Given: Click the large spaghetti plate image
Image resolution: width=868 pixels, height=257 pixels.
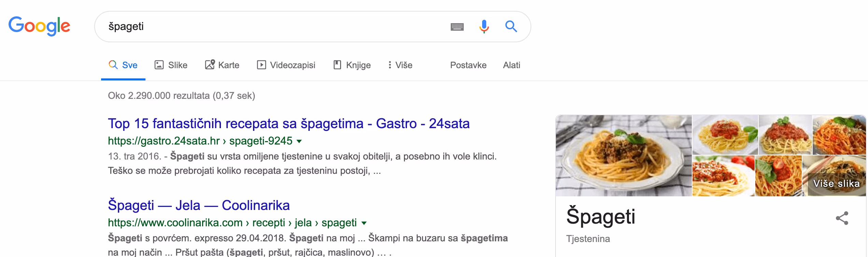Looking at the screenshot, I should click(x=624, y=156).
